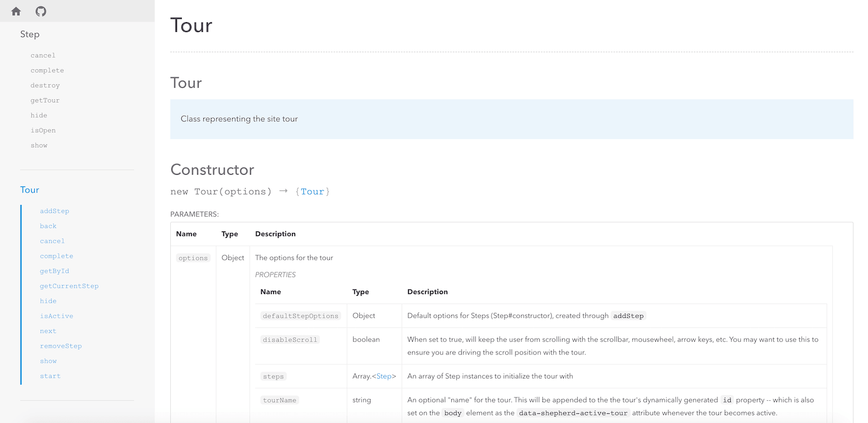Screen dimensions: 868x423
Task: Click the addStep code snippet in description
Action: (x=628, y=316)
